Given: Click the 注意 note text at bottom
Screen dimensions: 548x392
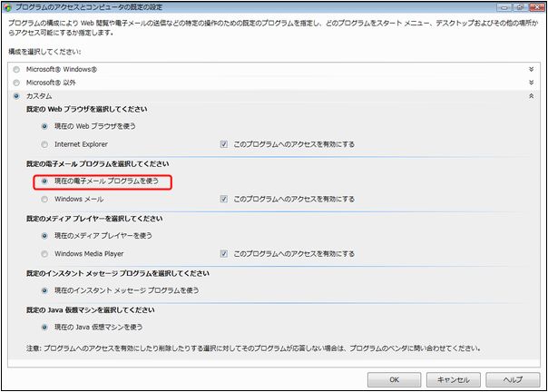Looking at the screenshot, I should pos(253,348).
